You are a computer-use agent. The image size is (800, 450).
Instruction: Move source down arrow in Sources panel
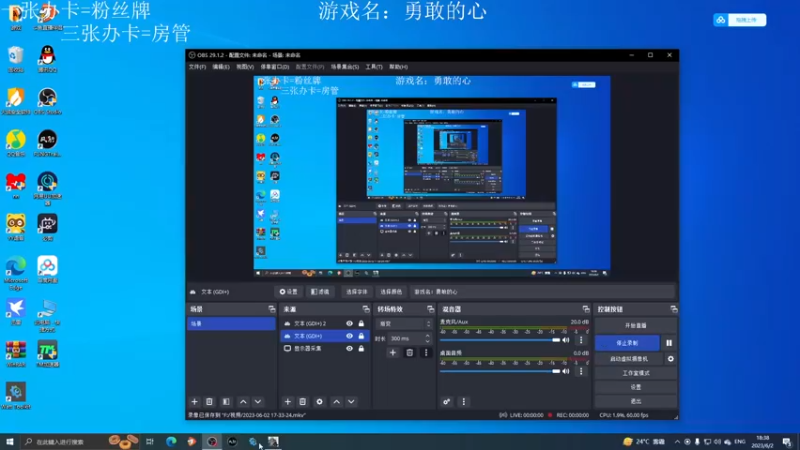[x=351, y=402]
